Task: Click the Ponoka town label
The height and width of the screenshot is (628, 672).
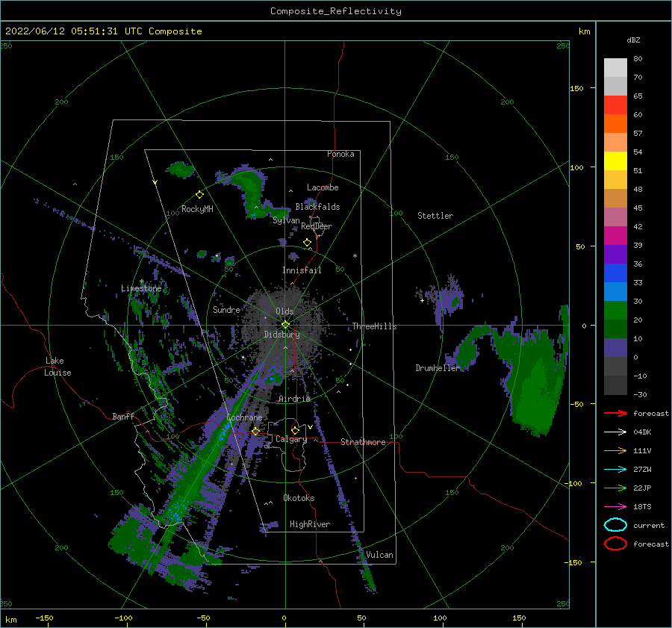Action: (340, 154)
